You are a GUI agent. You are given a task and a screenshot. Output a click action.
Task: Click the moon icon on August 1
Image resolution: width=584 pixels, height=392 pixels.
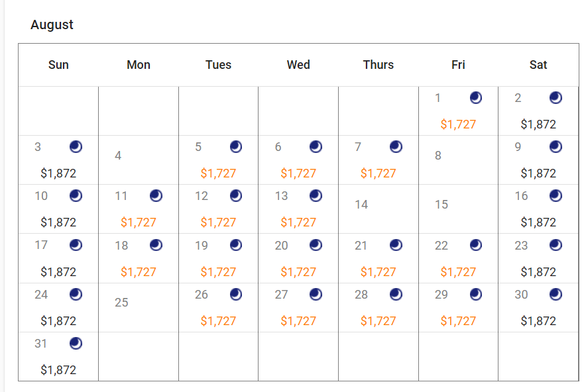(475, 98)
